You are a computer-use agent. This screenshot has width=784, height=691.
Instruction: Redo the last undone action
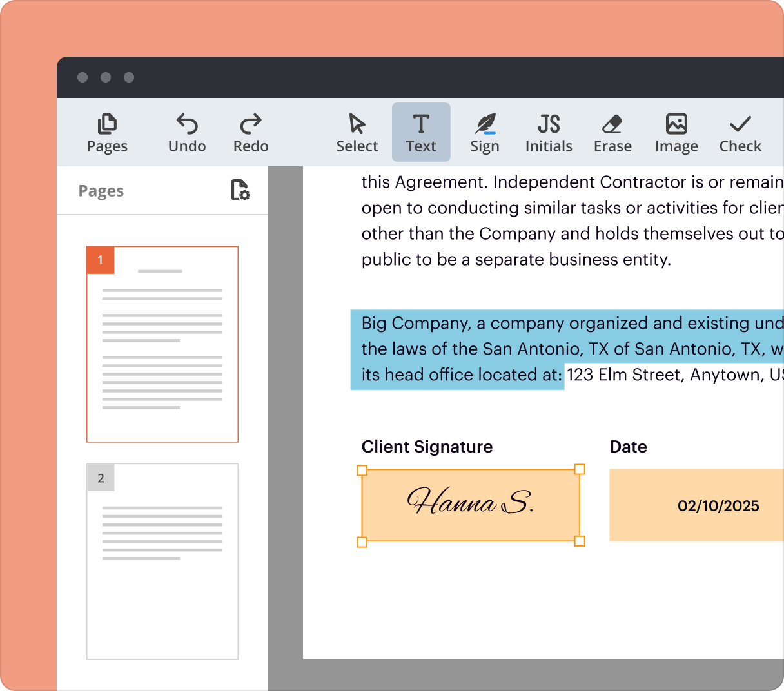tap(250, 131)
